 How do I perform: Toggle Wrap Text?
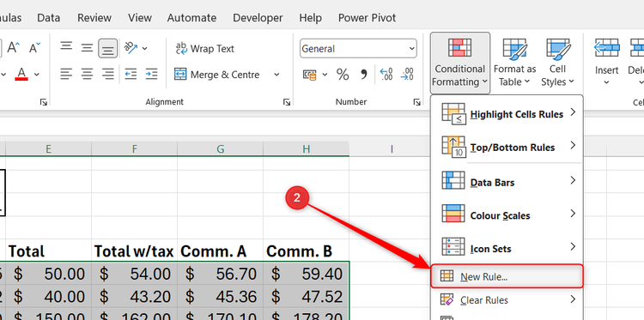(x=204, y=48)
